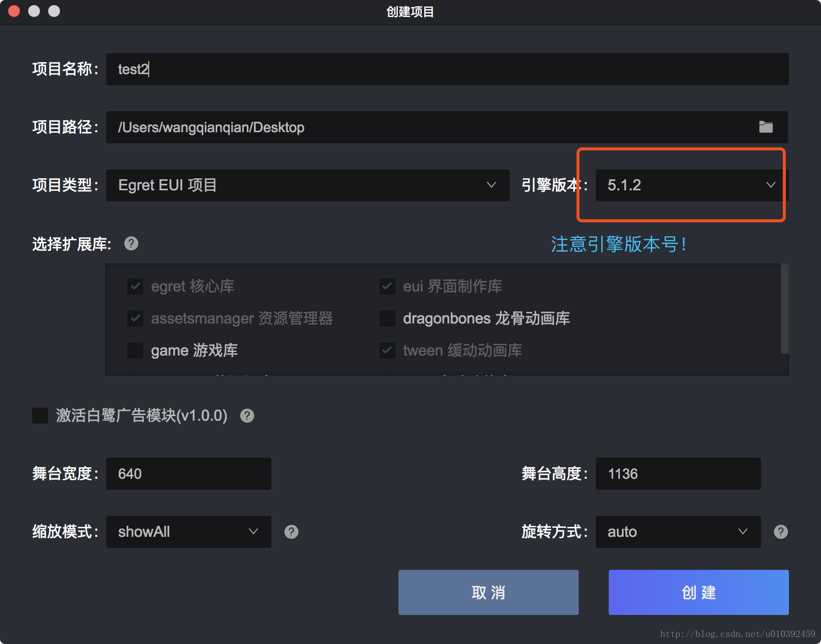Image resolution: width=821 pixels, height=644 pixels.
Task: Open help icon next to 选择扩展库
Action: point(131,243)
